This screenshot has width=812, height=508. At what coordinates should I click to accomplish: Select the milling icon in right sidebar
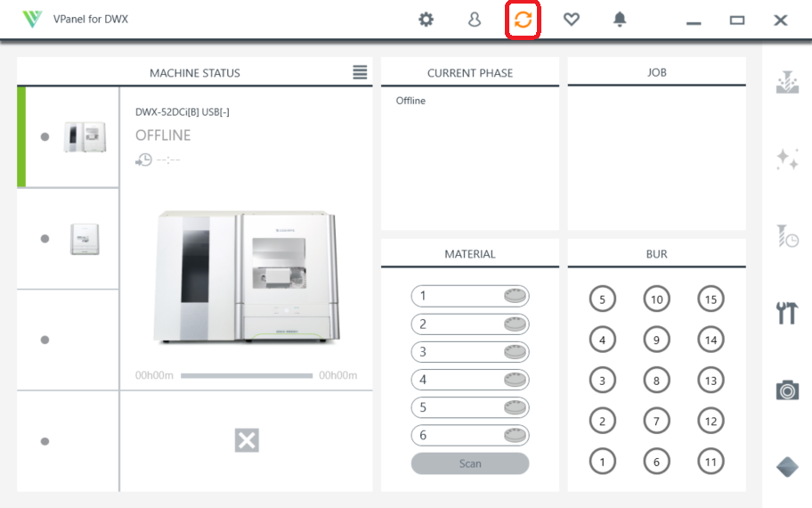point(787,82)
